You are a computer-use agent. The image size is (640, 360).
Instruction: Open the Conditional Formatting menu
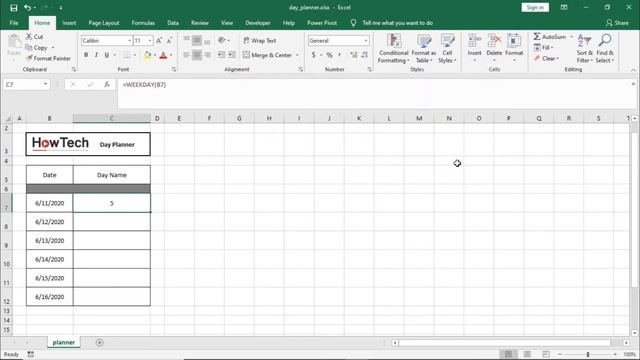click(x=393, y=49)
